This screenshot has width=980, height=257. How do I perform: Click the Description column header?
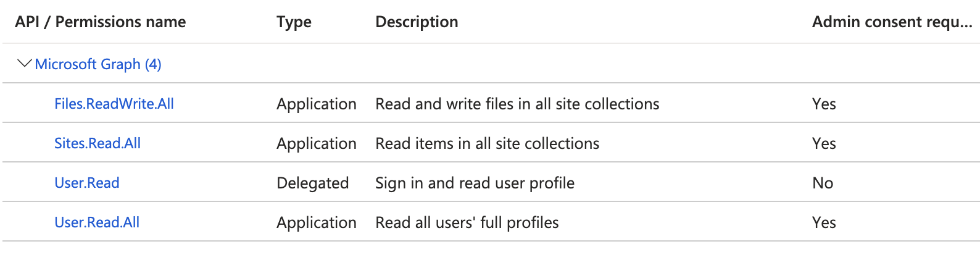417,22
